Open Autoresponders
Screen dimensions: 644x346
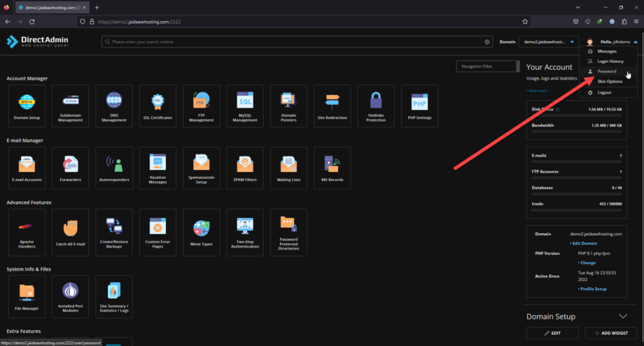114,168
